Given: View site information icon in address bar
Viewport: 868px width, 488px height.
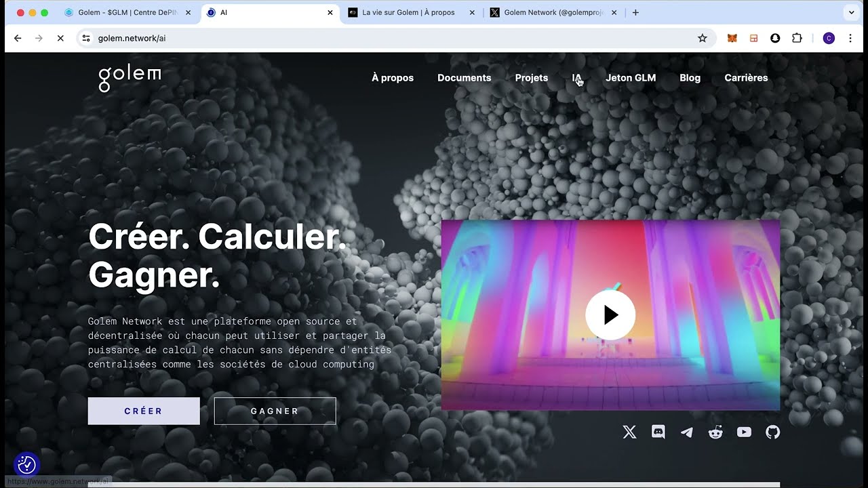Looking at the screenshot, I should tap(86, 39).
